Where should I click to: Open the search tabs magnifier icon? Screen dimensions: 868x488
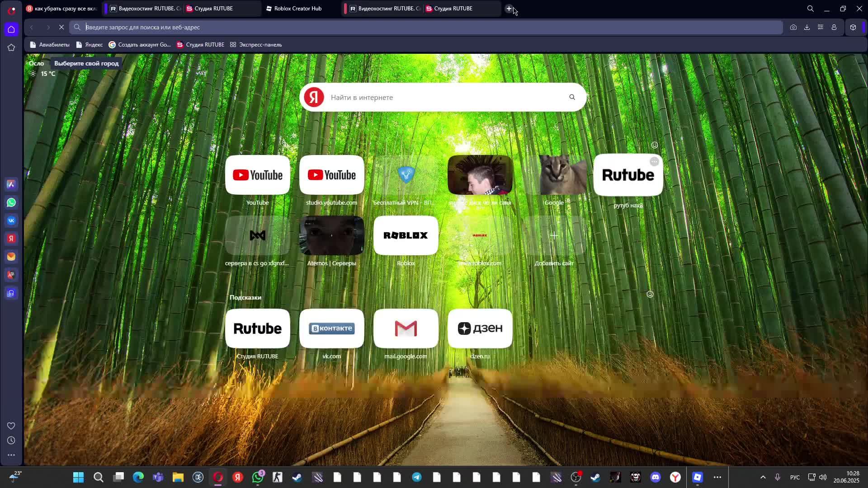tap(811, 9)
